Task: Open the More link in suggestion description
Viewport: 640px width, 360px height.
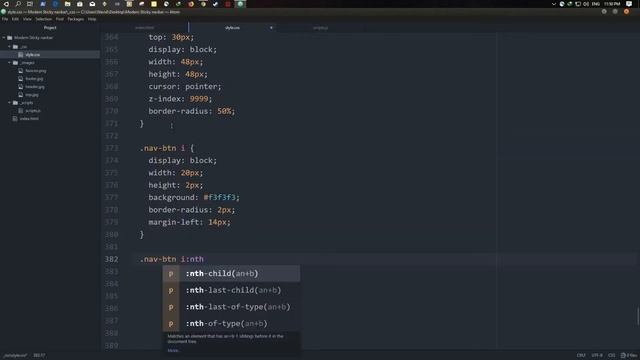Action: click(173, 350)
